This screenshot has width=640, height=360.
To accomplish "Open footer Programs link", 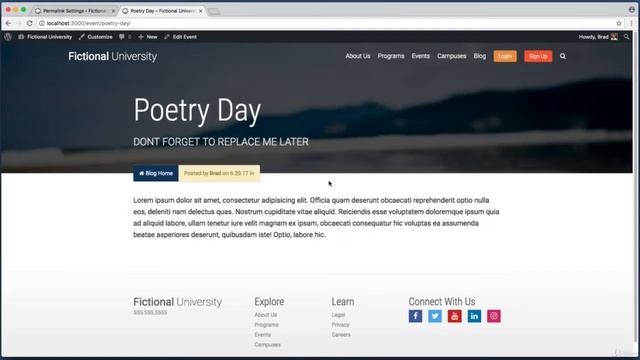I will click(x=267, y=324).
